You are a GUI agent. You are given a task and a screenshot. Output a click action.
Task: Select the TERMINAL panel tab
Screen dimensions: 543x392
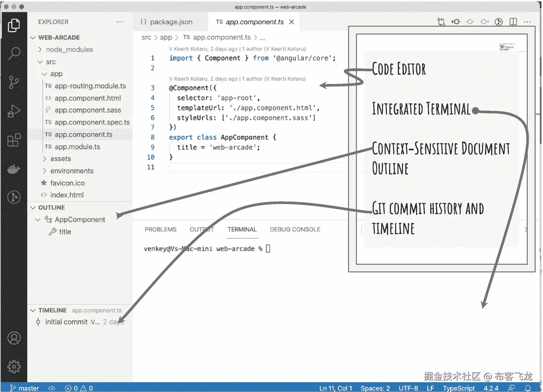point(242,229)
